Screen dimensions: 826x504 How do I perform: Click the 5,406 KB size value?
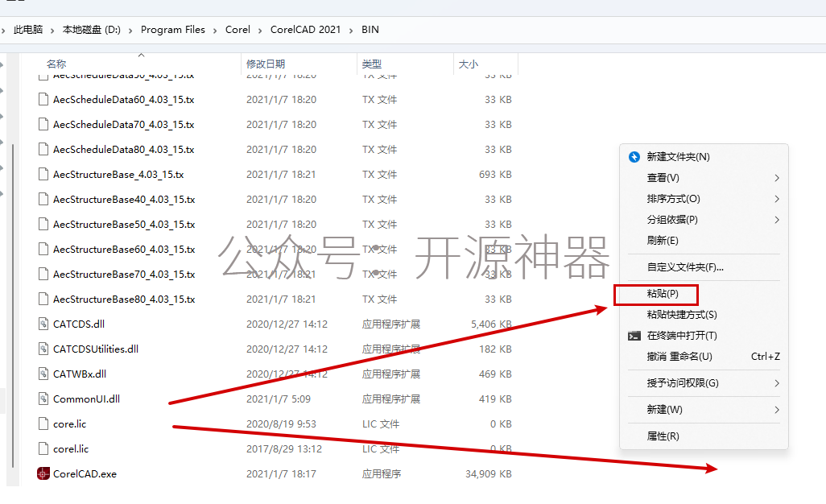coord(491,324)
